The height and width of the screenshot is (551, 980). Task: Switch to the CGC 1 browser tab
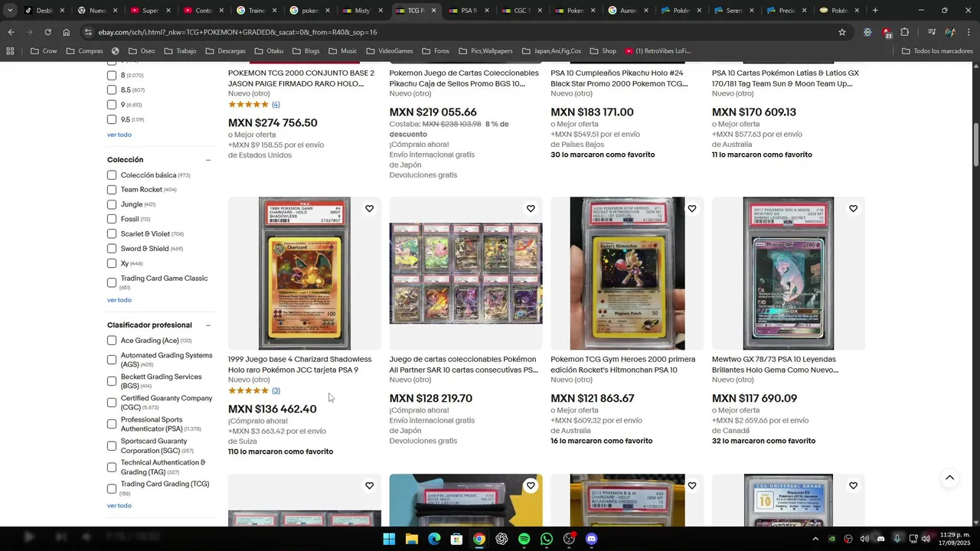[x=521, y=11]
